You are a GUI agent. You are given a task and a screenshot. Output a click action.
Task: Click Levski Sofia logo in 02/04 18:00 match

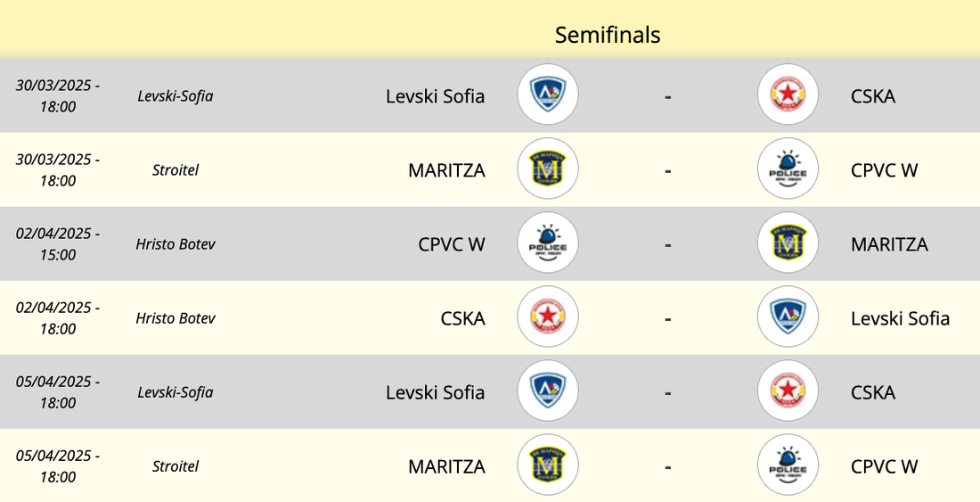pos(788,317)
